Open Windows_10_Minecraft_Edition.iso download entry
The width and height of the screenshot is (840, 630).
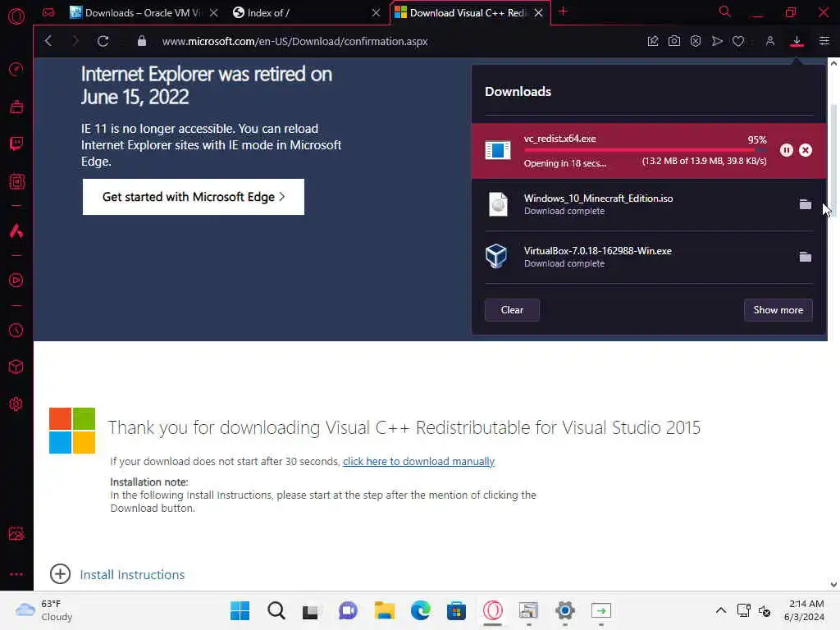coord(650,204)
